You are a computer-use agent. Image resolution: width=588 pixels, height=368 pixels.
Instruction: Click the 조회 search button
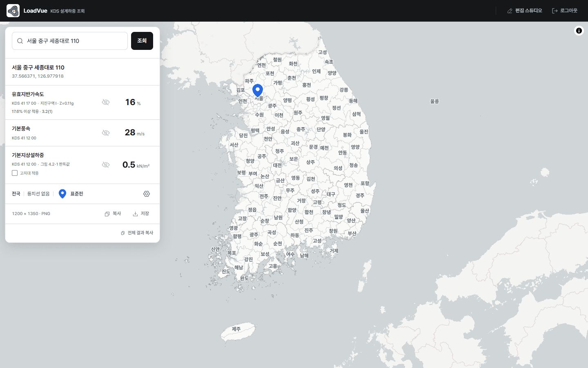click(x=142, y=41)
